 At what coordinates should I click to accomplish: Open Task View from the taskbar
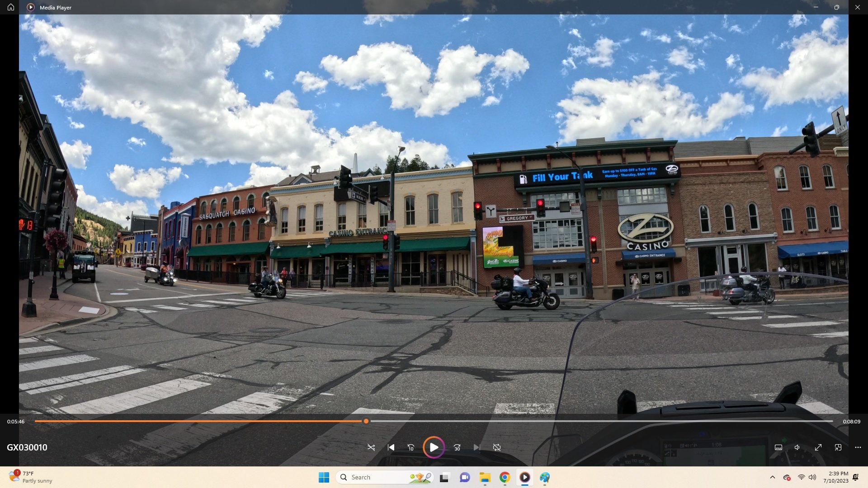coord(444,477)
